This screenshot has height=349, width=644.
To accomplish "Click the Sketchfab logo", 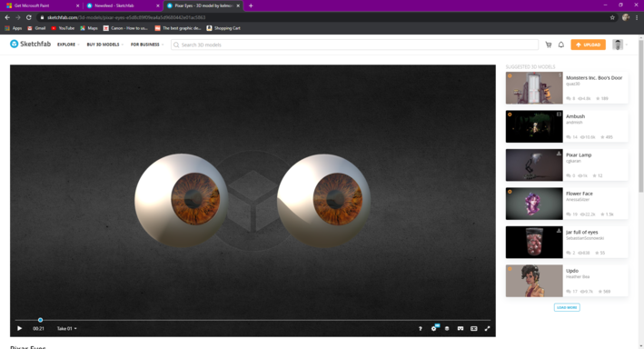I will (30, 44).
